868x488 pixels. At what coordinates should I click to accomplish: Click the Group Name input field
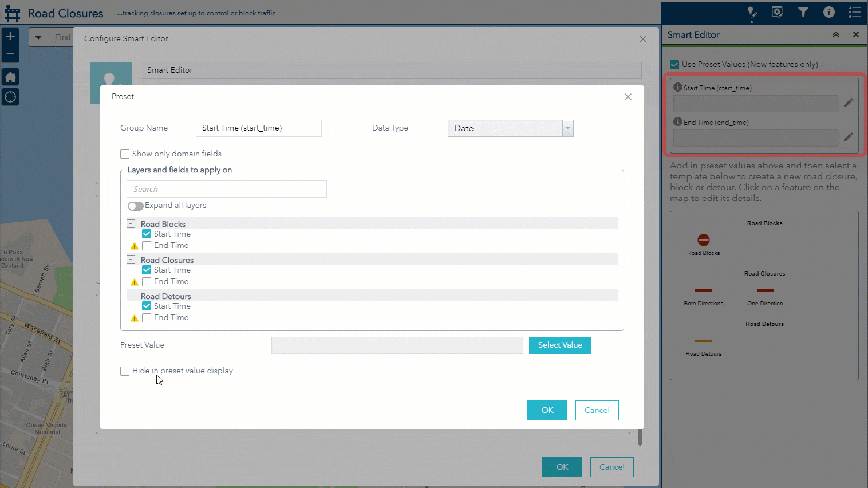click(x=259, y=128)
